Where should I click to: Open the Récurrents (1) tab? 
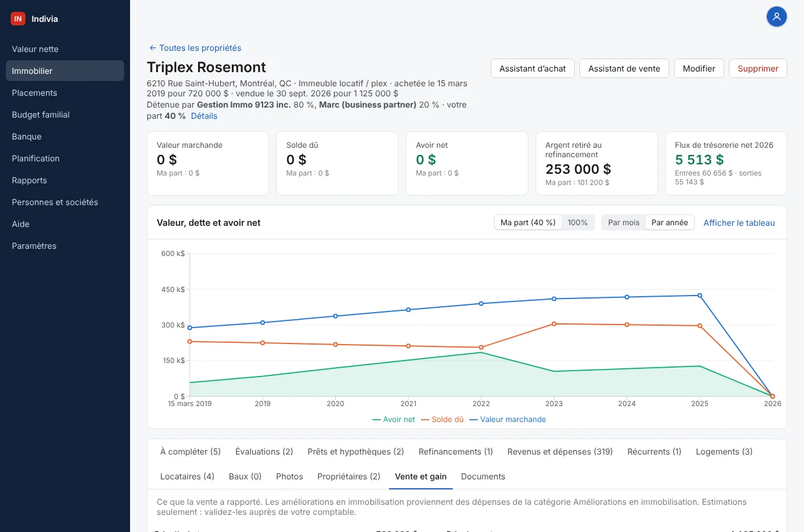pyautogui.click(x=654, y=452)
